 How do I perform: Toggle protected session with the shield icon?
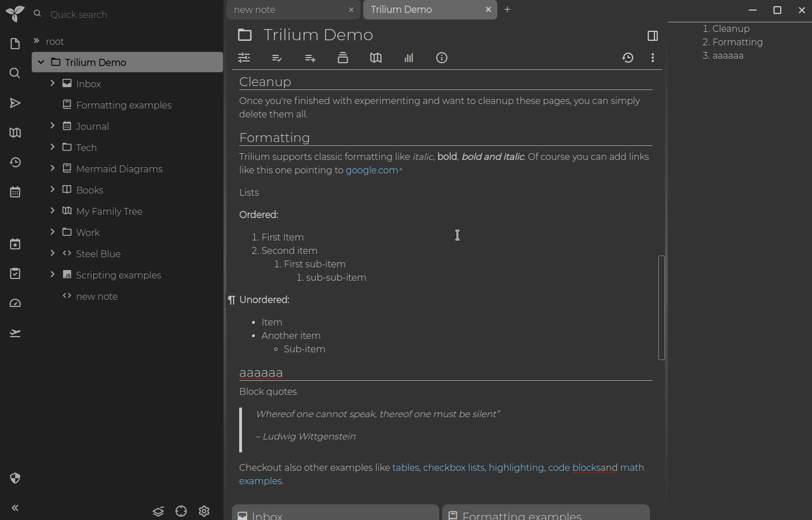15,478
